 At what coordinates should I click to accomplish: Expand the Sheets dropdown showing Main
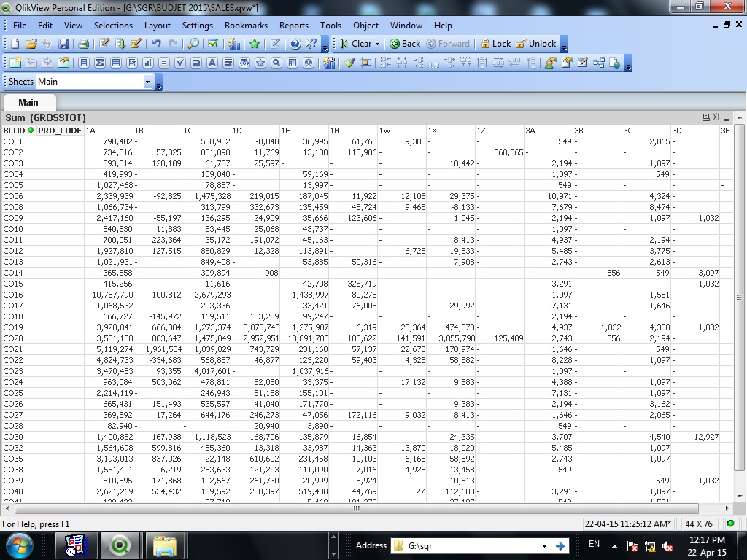point(147,82)
